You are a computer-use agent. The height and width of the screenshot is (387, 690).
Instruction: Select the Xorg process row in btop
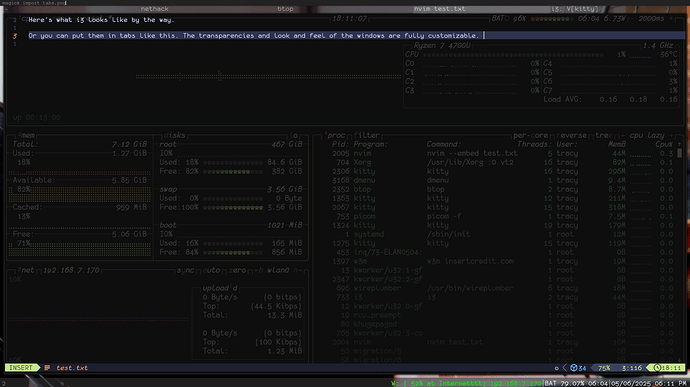point(502,162)
